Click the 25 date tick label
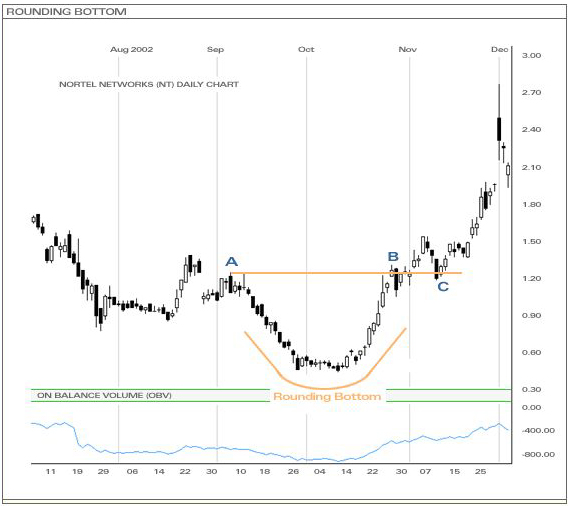 (x=480, y=471)
